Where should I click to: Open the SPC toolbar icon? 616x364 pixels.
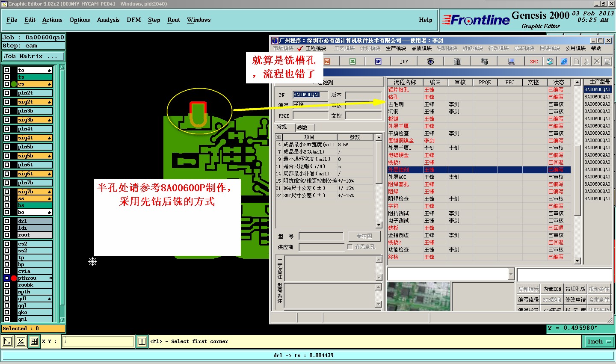click(x=534, y=62)
